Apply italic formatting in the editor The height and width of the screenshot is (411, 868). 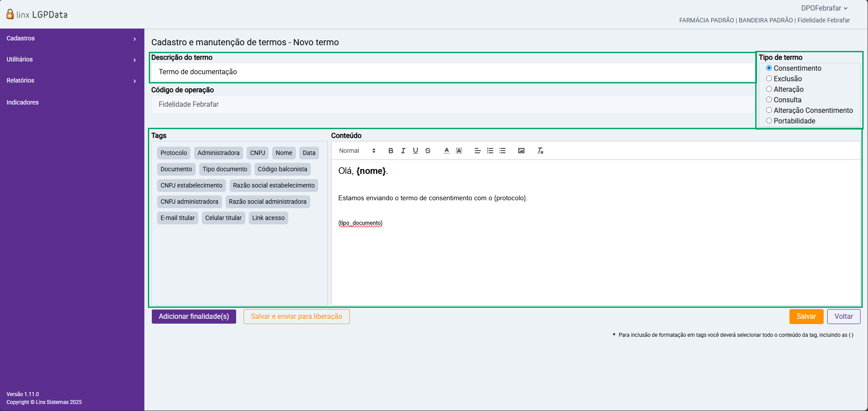403,151
